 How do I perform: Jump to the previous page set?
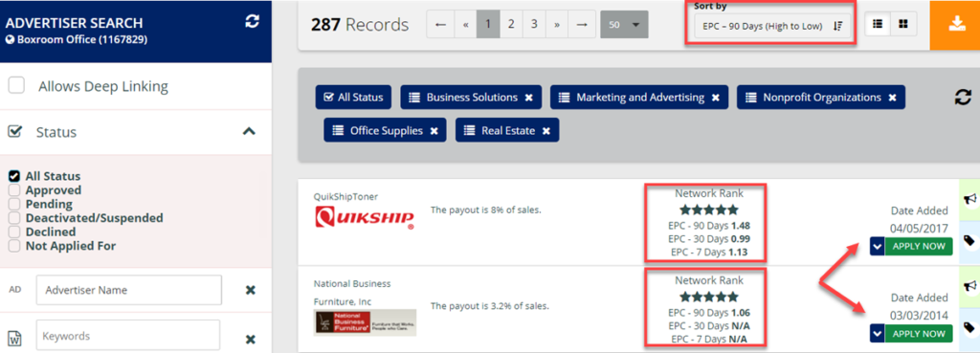tap(465, 24)
